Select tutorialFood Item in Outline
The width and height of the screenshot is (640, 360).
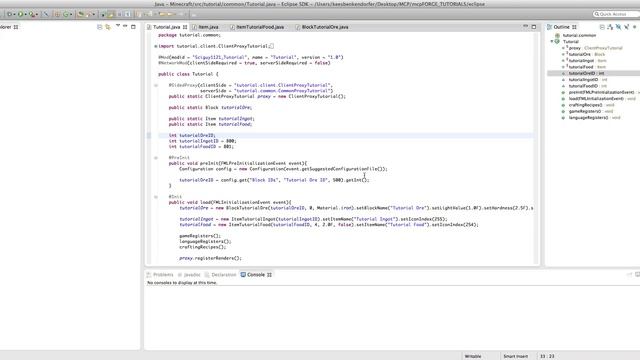click(584, 67)
